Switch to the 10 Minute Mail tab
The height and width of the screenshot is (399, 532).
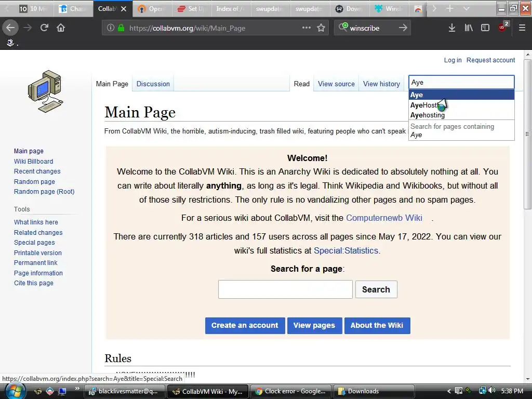[33, 9]
